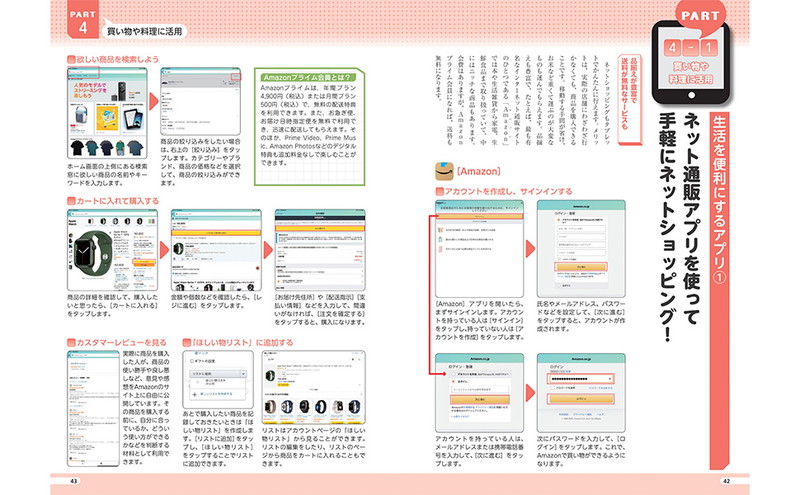Viewport: 800px width, 495px height.
Task: Tick the gift setting checkbox in wish list screenshot
Action: point(192,362)
